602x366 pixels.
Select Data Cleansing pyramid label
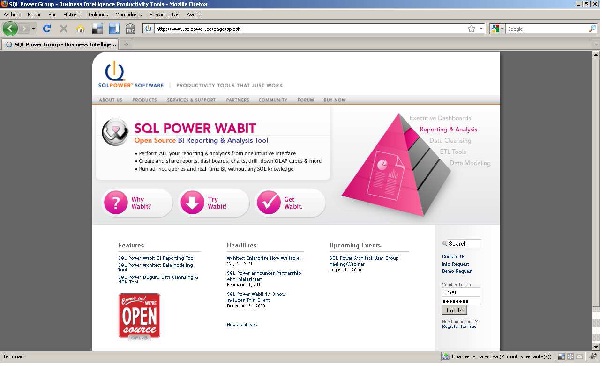point(450,141)
